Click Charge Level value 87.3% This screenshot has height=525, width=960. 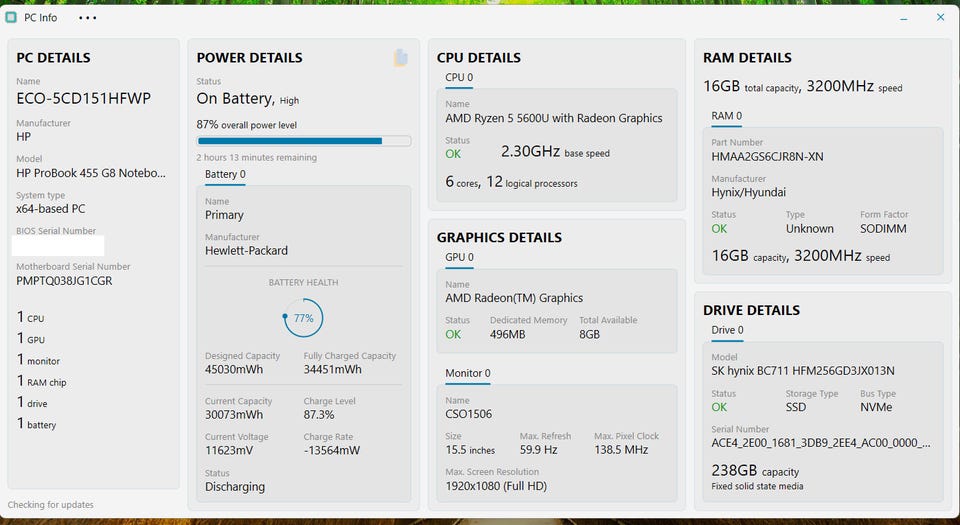pyautogui.click(x=319, y=415)
